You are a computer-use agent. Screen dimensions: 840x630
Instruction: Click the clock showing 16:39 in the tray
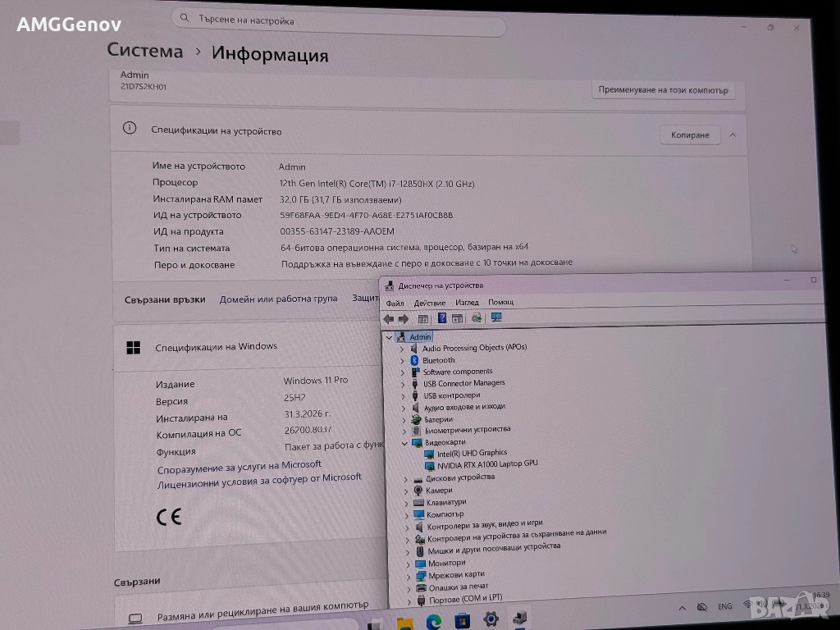[x=820, y=596]
